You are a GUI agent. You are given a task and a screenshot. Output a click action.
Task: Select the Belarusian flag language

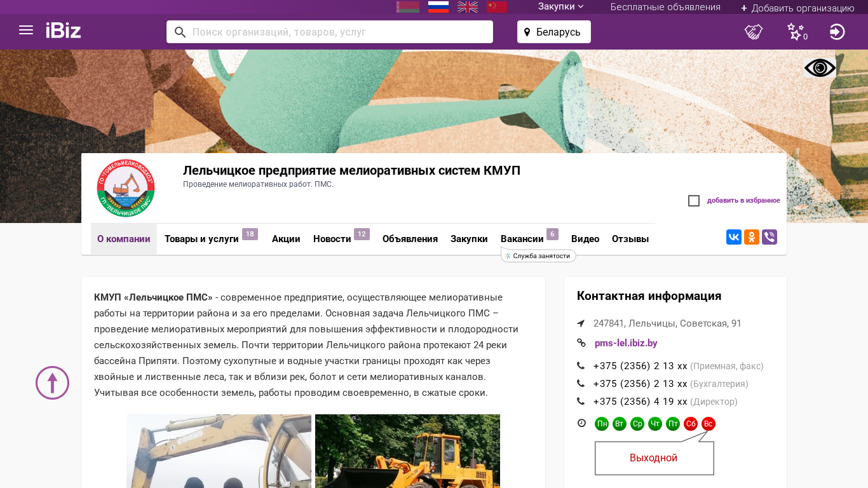(408, 7)
